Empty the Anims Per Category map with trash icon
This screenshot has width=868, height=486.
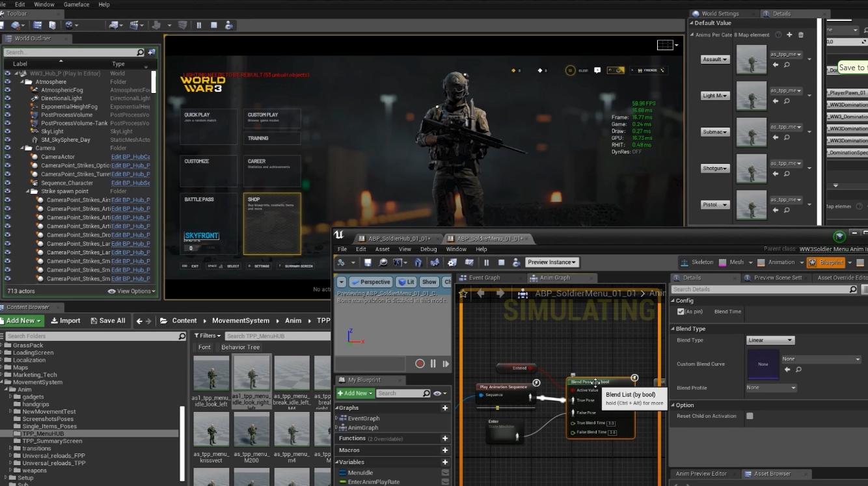click(x=801, y=34)
